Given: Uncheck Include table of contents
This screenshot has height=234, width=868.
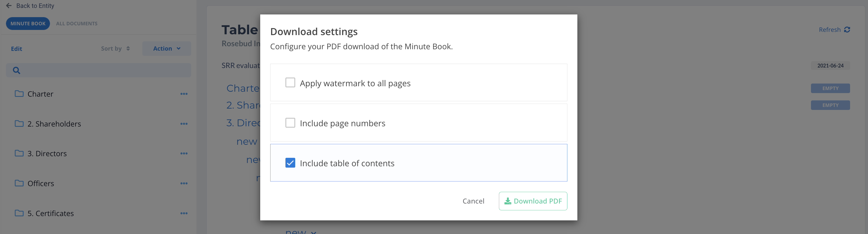Looking at the screenshot, I should click(x=290, y=163).
